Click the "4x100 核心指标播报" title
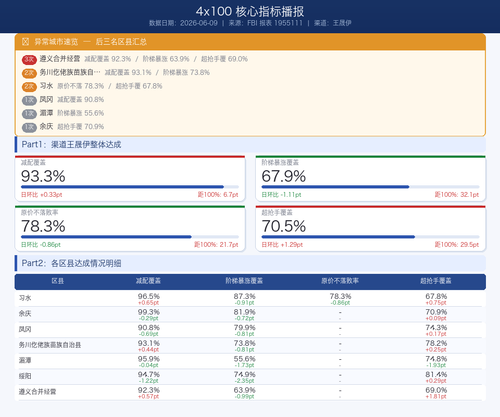500x417 pixels. pos(250,11)
